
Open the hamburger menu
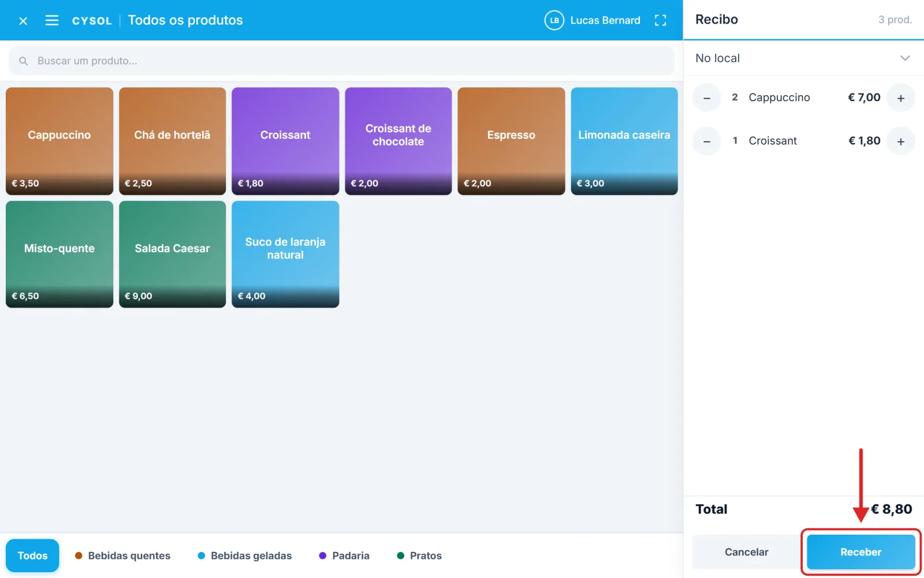coord(52,21)
